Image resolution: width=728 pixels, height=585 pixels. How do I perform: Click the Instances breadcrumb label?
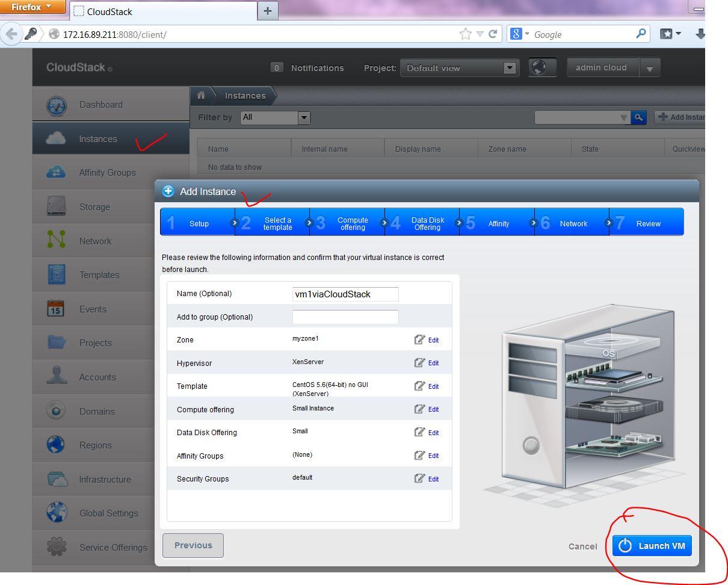coord(245,96)
